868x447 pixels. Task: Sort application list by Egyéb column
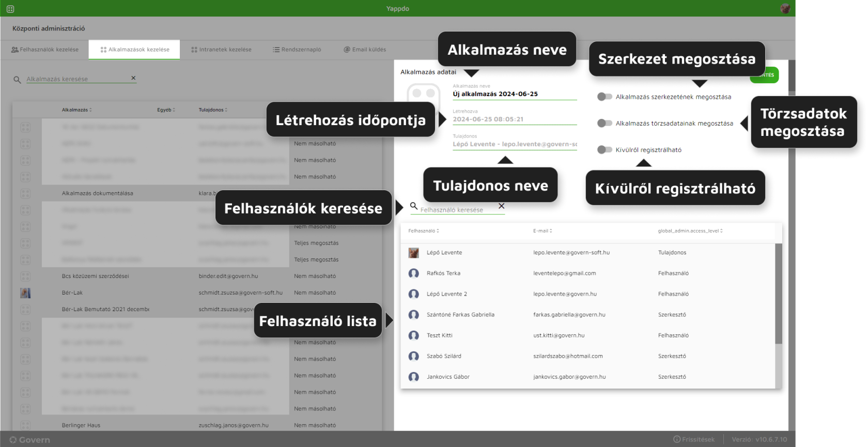coord(166,110)
